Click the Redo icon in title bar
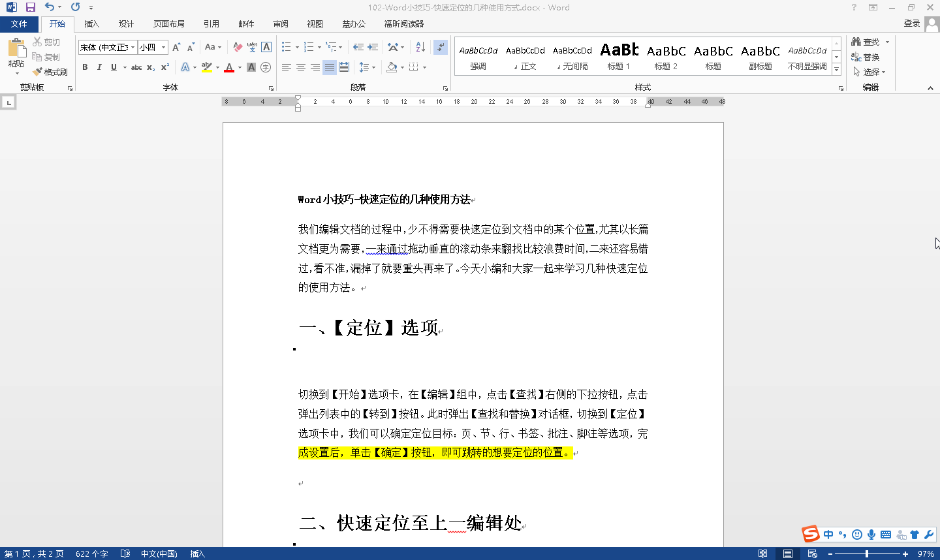Image resolution: width=940 pixels, height=560 pixels. click(x=75, y=7)
